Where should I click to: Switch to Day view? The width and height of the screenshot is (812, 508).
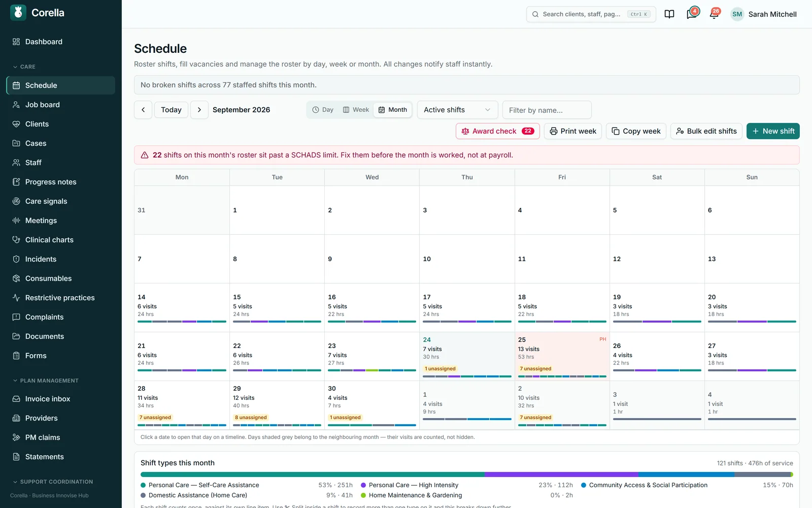[x=323, y=110]
